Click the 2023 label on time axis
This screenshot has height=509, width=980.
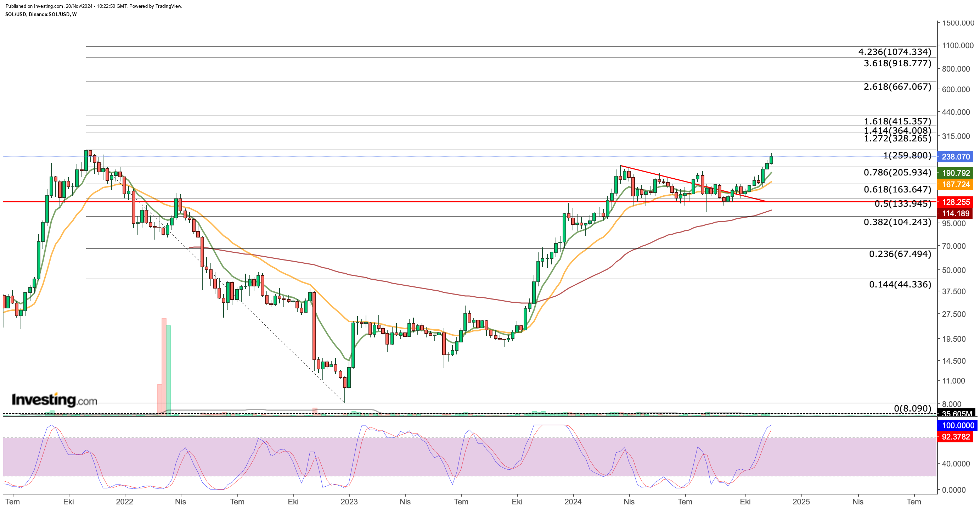pos(349,502)
